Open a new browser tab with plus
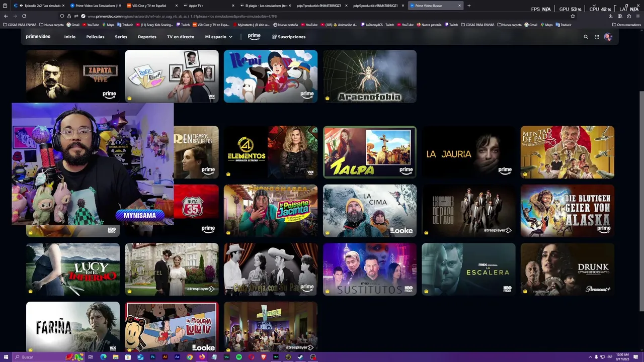This screenshot has height=362, width=644. pyautogui.click(x=469, y=6)
